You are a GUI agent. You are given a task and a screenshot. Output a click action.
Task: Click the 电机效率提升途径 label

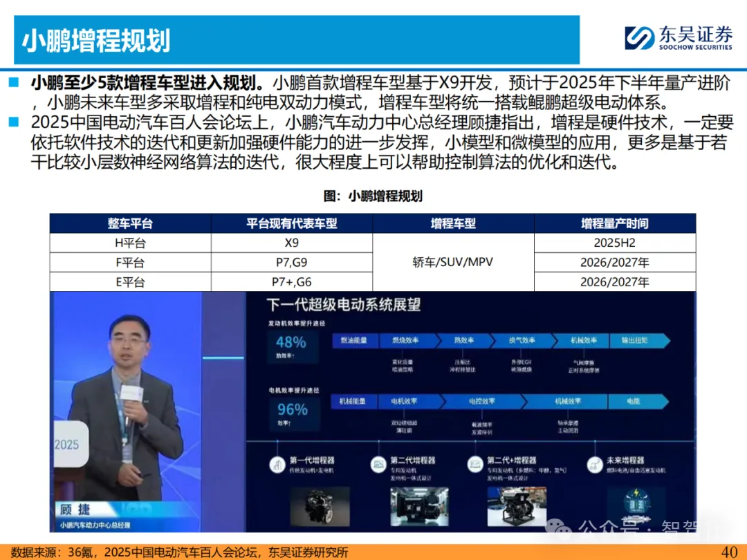pos(293,391)
